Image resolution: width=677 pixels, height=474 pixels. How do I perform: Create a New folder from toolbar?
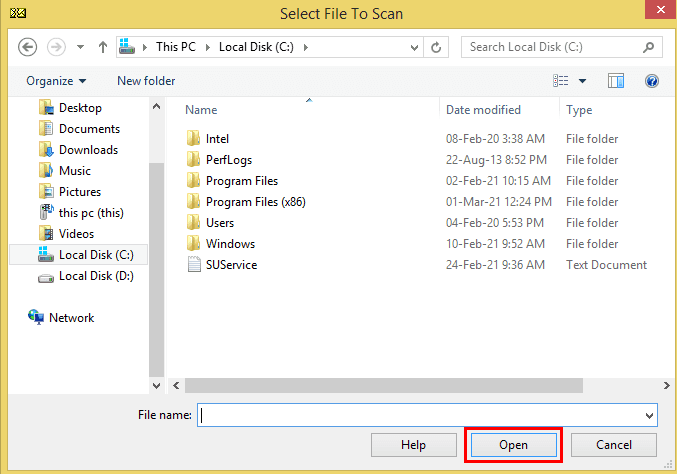coord(146,81)
